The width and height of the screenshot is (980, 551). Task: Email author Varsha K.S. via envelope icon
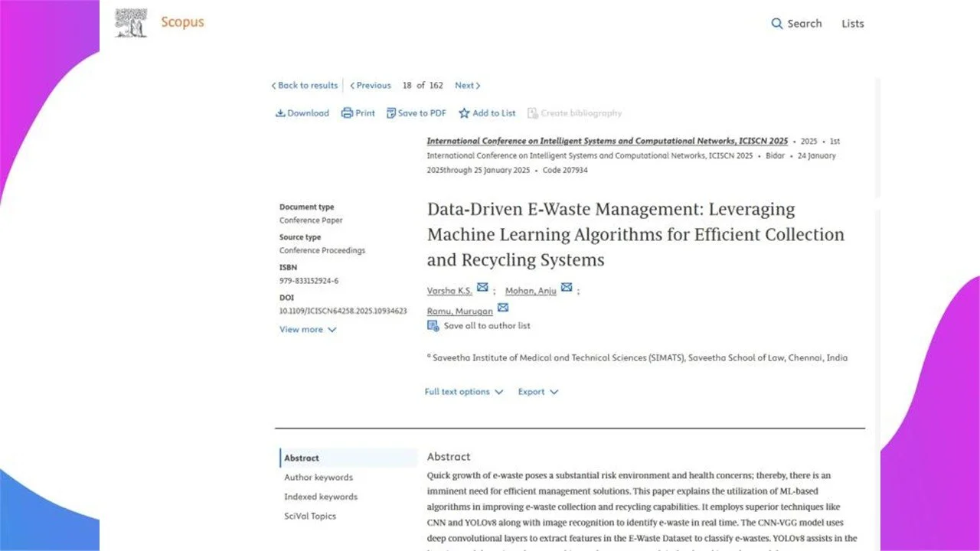(482, 288)
